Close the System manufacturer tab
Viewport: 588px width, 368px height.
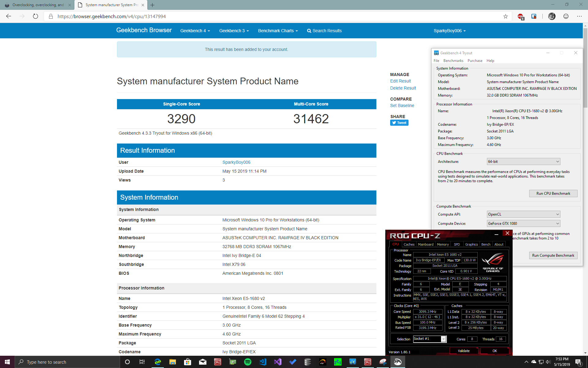tap(143, 5)
